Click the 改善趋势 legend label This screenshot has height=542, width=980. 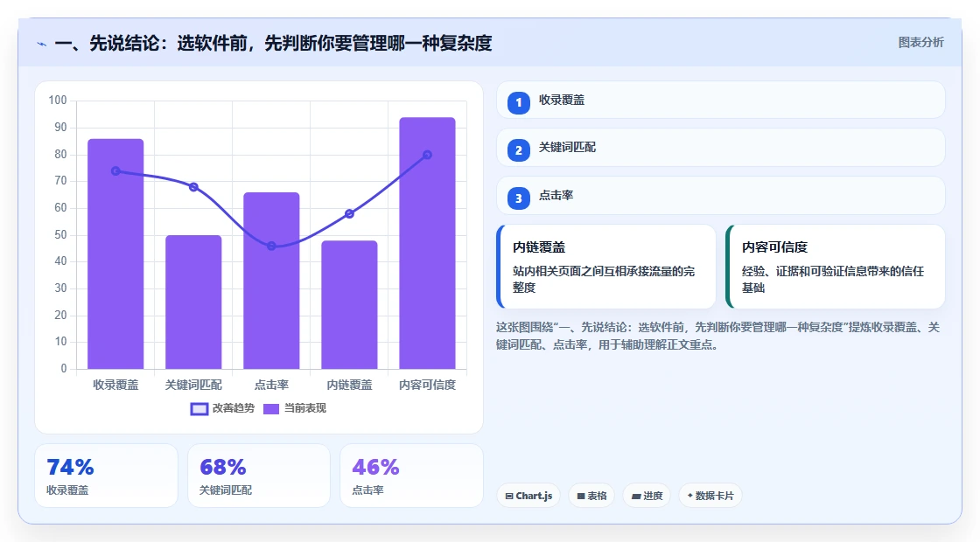(234, 408)
